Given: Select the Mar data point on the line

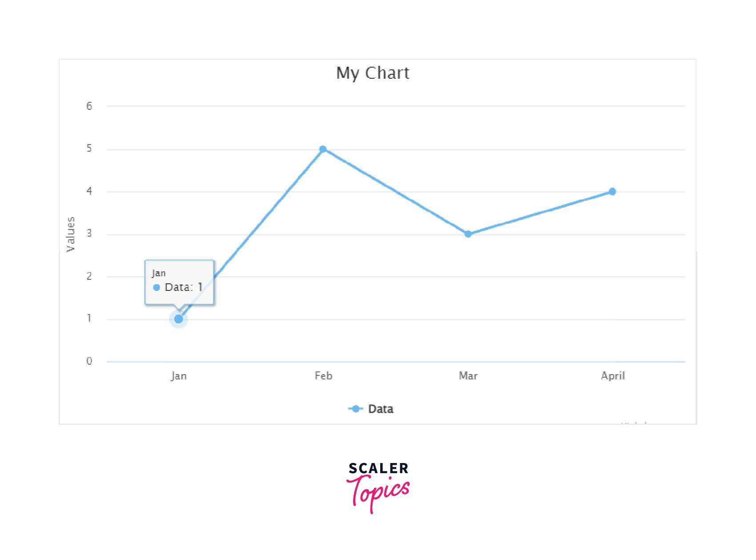Looking at the screenshot, I should [468, 234].
